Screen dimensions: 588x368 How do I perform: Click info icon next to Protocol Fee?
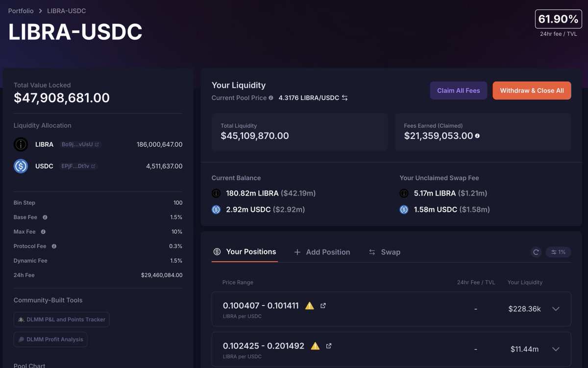(x=54, y=246)
